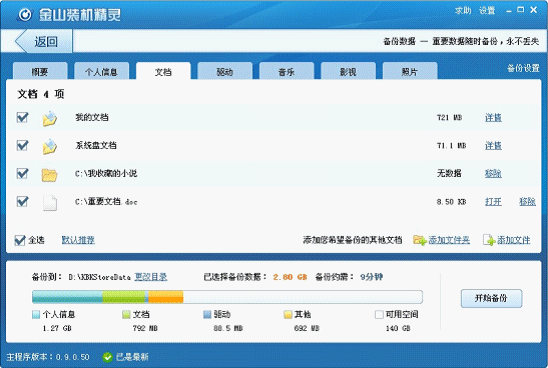
Task: Open 重要文档.doc via 打开 link
Action: (493, 202)
